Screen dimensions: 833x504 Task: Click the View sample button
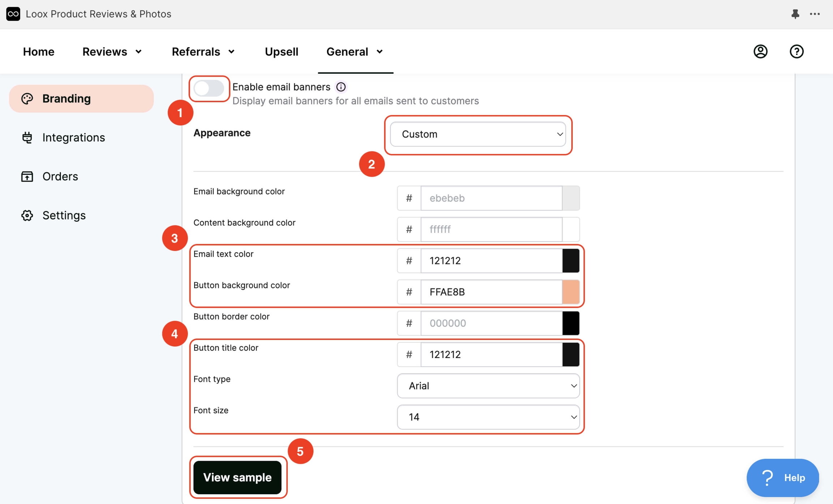click(x=238, y=477)
